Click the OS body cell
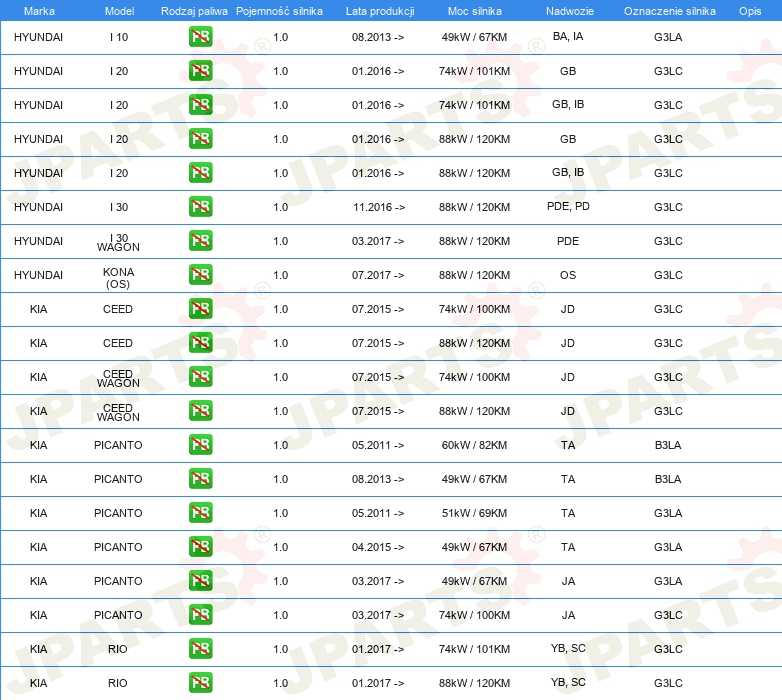782x700 pixels. pos(568,275)
